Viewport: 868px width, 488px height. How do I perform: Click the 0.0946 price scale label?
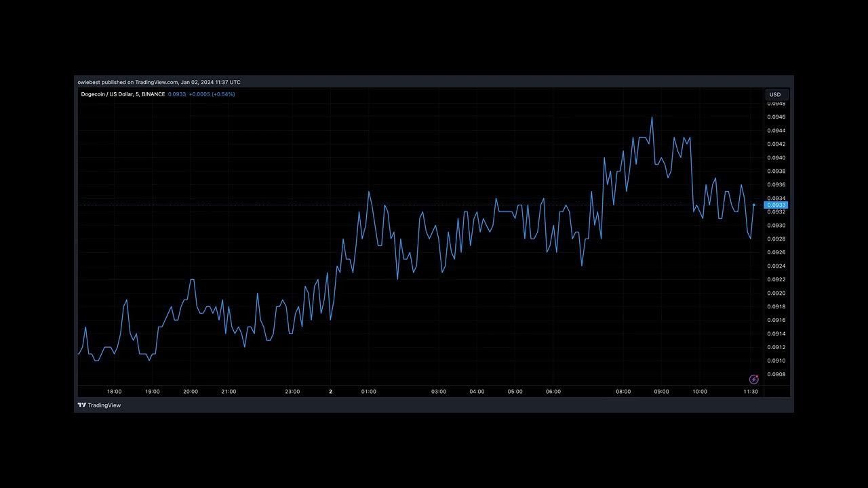[x=776, y=117]
